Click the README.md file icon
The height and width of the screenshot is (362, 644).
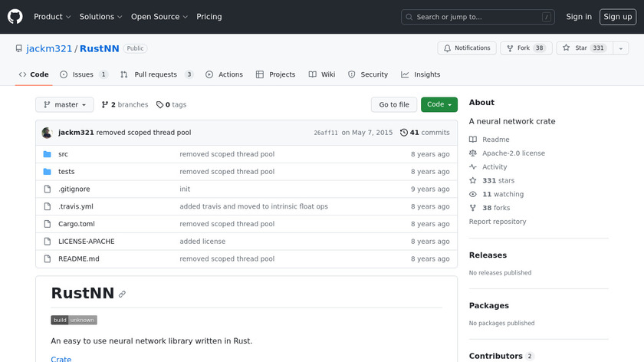coord(48,259)
